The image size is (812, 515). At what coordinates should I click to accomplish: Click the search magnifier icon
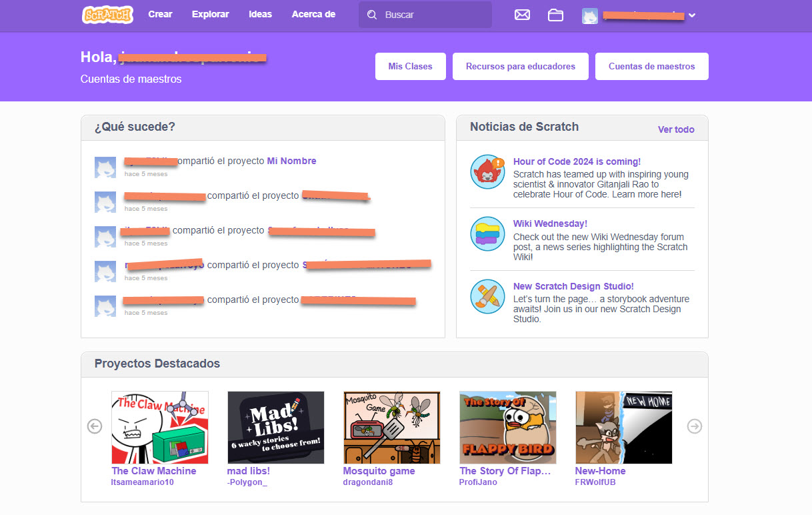click(371, 14)
